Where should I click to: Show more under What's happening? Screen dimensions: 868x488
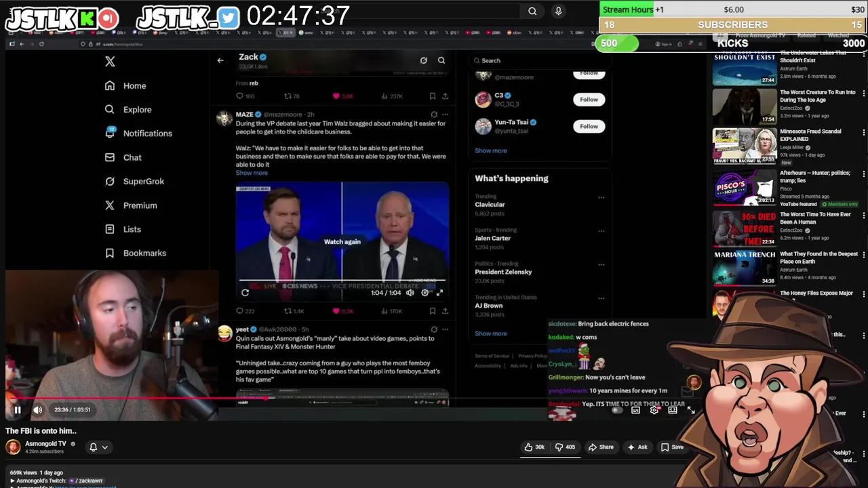(x=490, y=333)
